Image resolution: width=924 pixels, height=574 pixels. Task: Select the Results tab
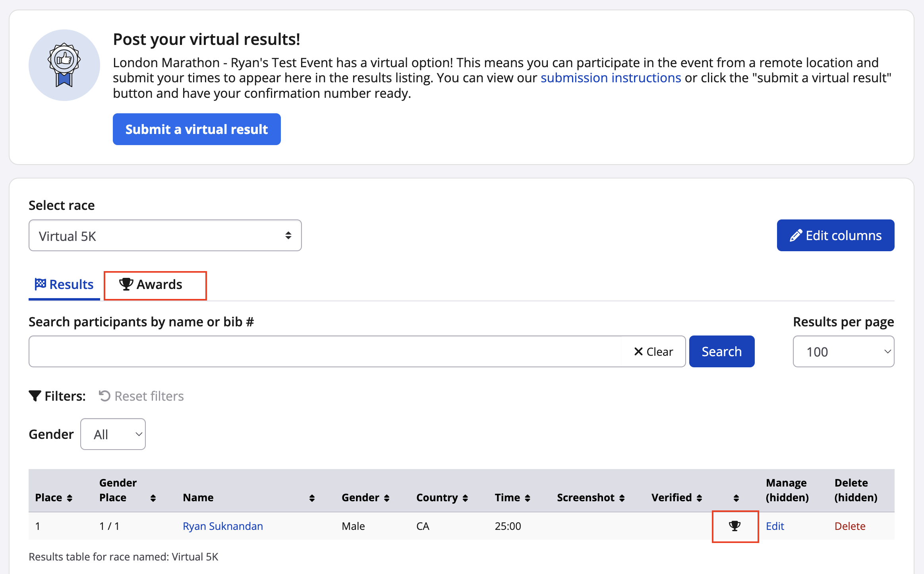point(64,285)
